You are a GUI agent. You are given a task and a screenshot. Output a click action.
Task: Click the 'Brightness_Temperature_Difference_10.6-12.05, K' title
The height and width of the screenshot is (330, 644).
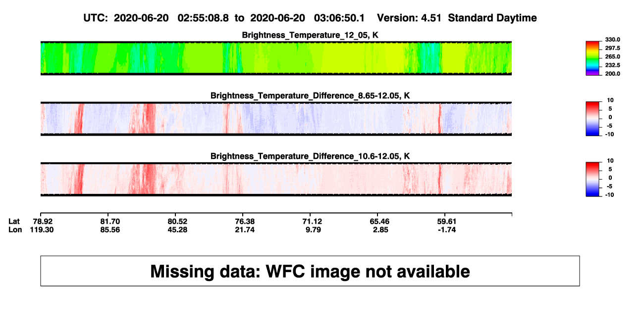coord(310,156)
